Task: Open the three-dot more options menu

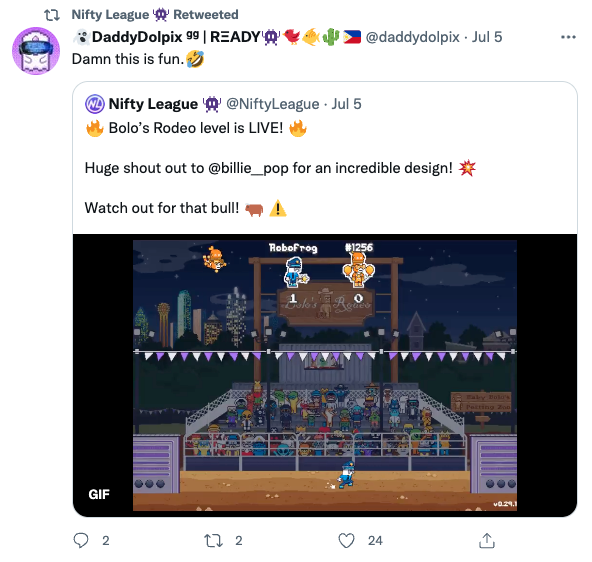Action: point(568,37)
